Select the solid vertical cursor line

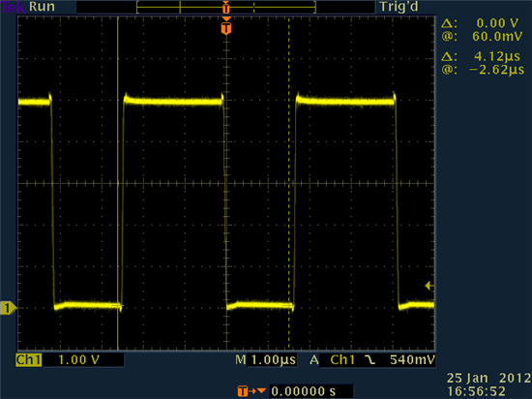[118, 183]
